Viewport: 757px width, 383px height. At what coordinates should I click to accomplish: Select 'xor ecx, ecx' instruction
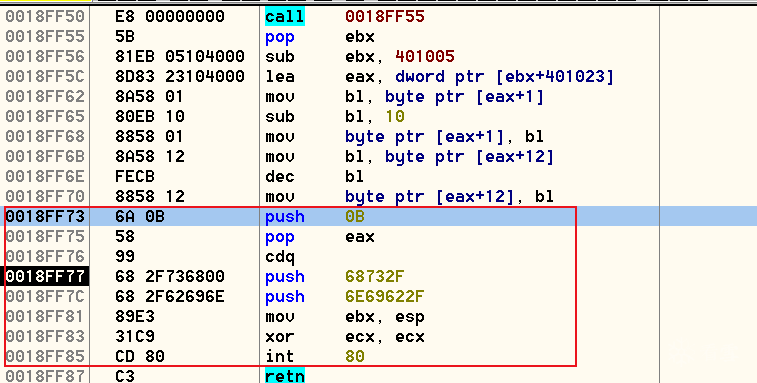point(345,337)
